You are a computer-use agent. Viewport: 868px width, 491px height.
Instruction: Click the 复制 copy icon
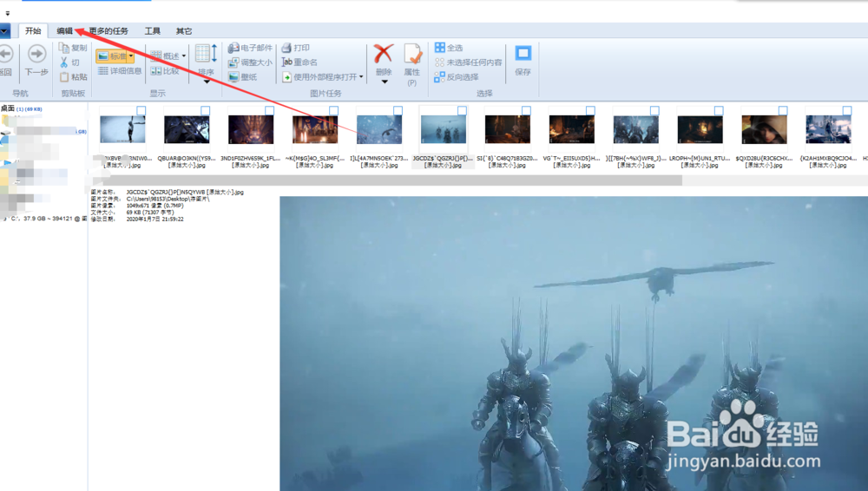(64, 48)
